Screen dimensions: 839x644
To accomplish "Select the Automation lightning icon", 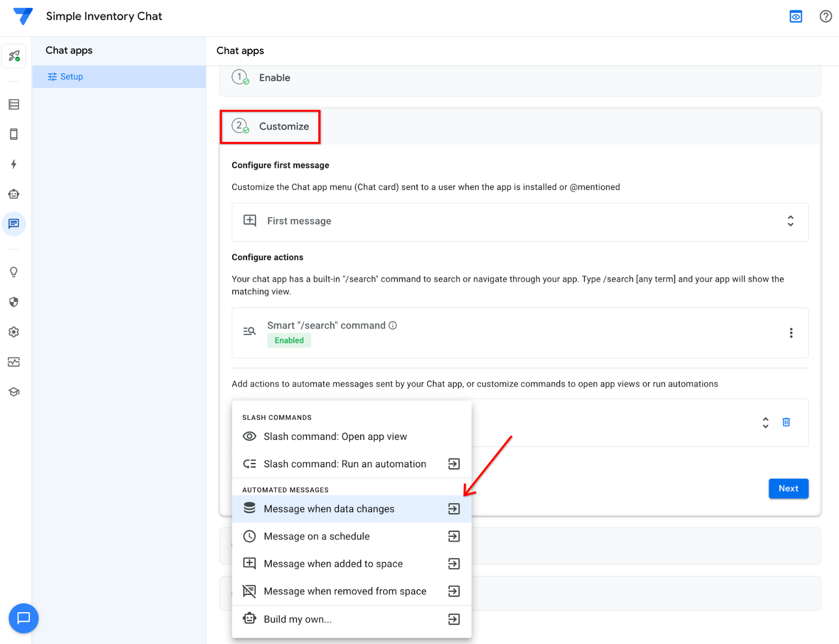I will click(x=14, y=164).
